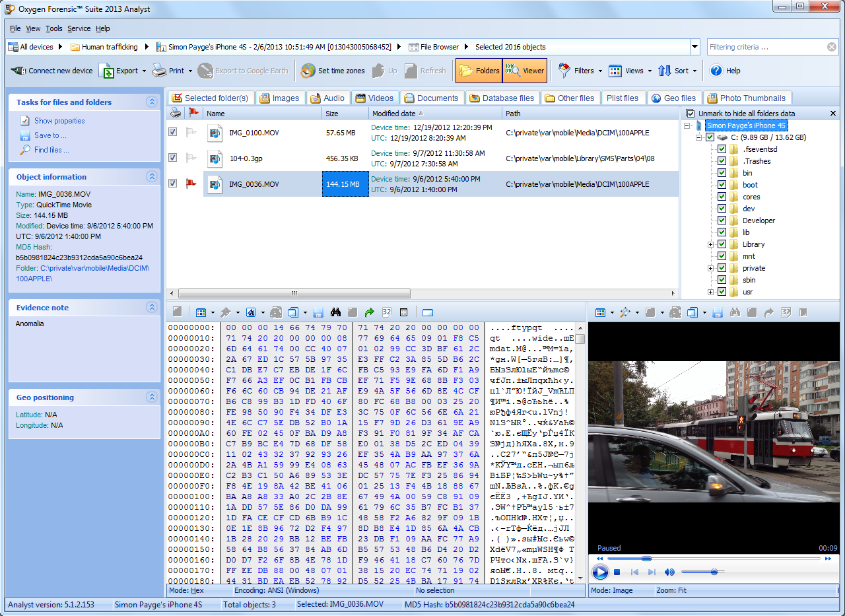Open the Service menu
845x616 pixels.
[79, 28]
